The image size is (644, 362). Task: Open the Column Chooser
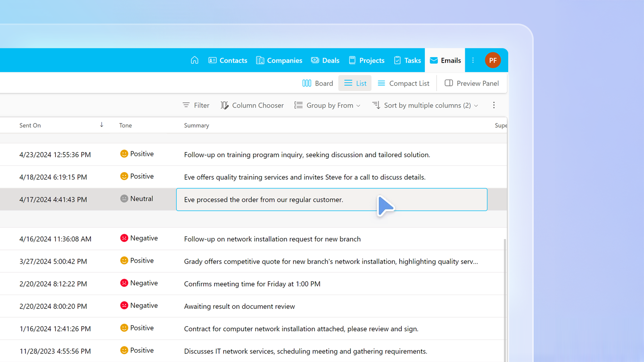tap(252, 105)
